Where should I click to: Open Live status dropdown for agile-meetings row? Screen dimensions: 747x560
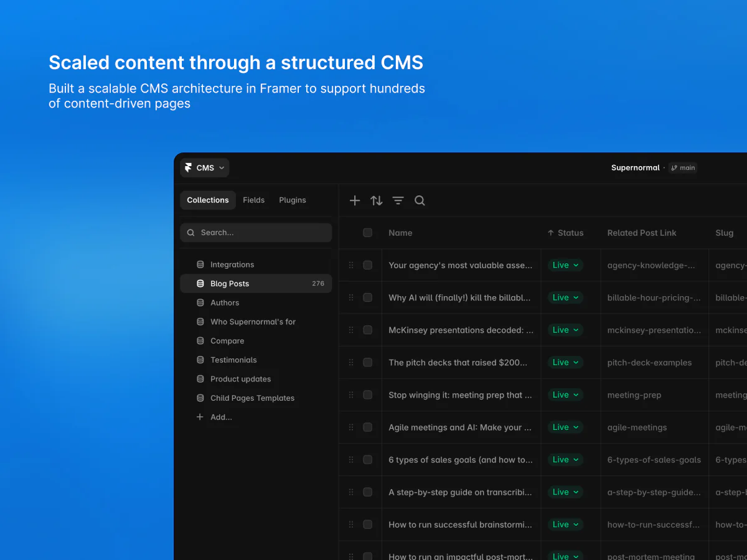[x=565, y=427]
